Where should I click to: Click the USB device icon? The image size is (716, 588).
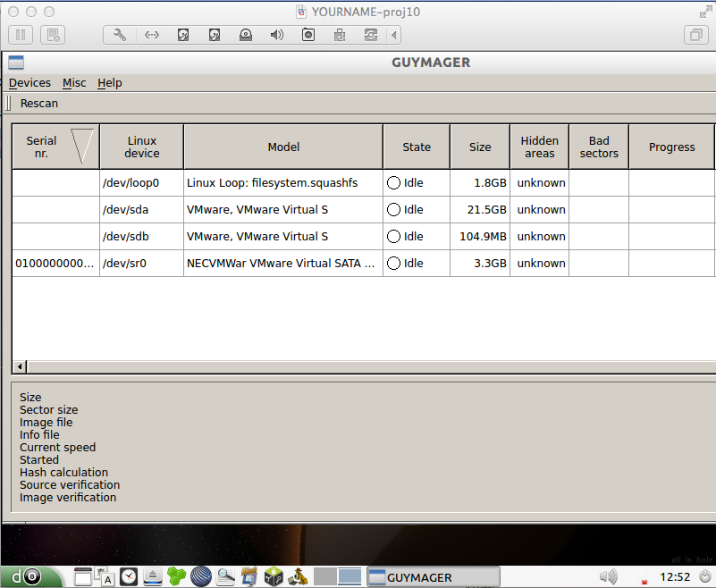[340, 35]
